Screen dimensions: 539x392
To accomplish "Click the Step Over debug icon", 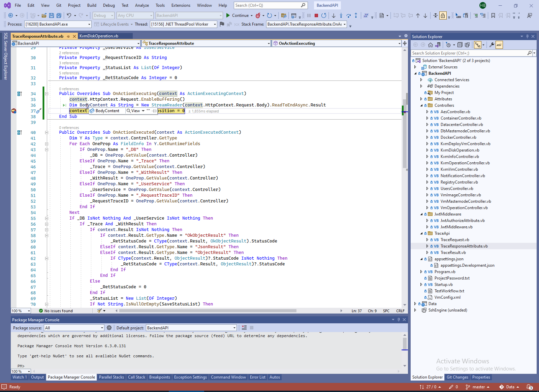I will (348, 15).
